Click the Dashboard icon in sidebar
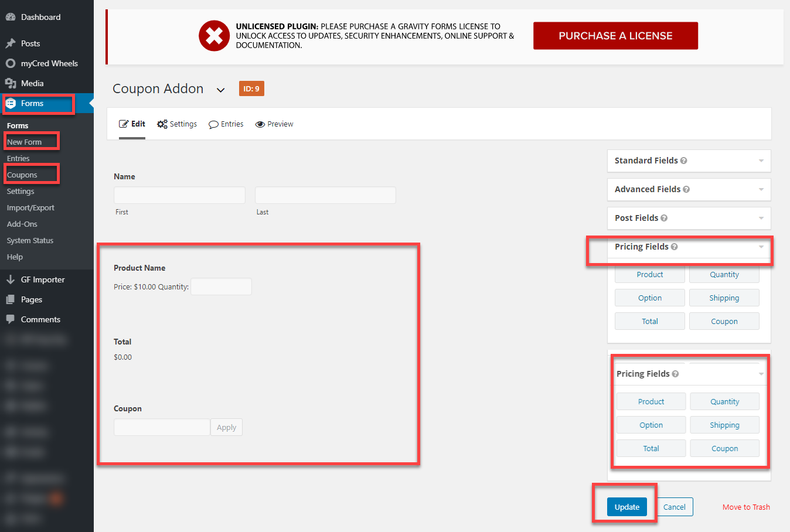 [11, 17]
